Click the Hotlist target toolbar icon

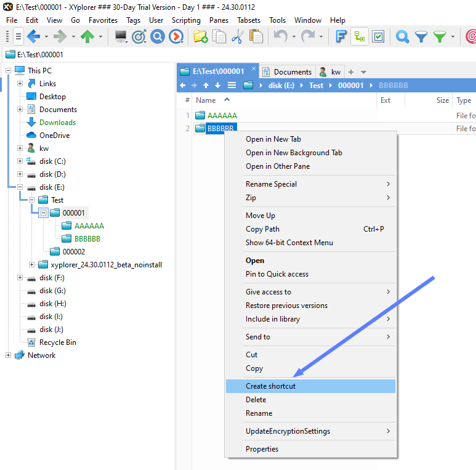[x=139, y=36]
